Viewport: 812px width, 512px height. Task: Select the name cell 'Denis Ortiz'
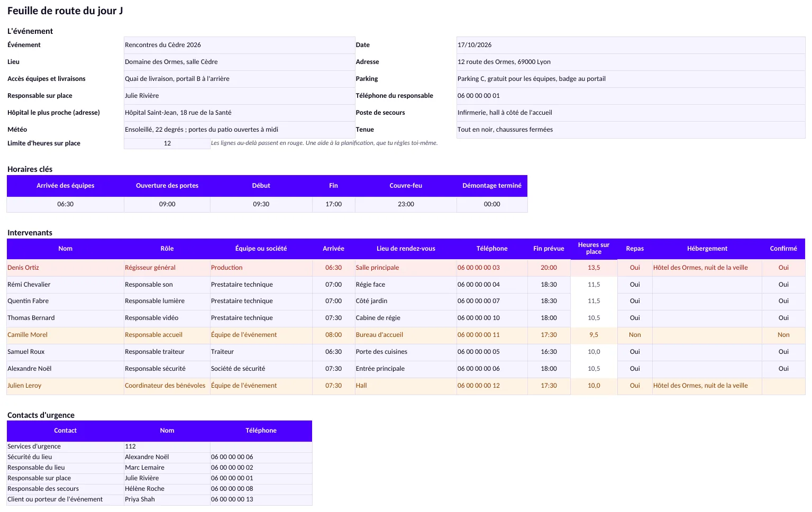point(66,268)
